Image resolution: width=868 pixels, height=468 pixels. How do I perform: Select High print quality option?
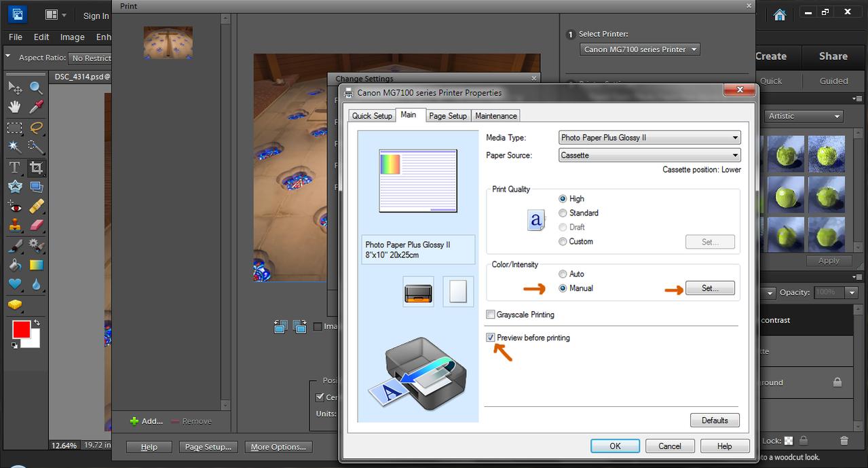[563, 198]
